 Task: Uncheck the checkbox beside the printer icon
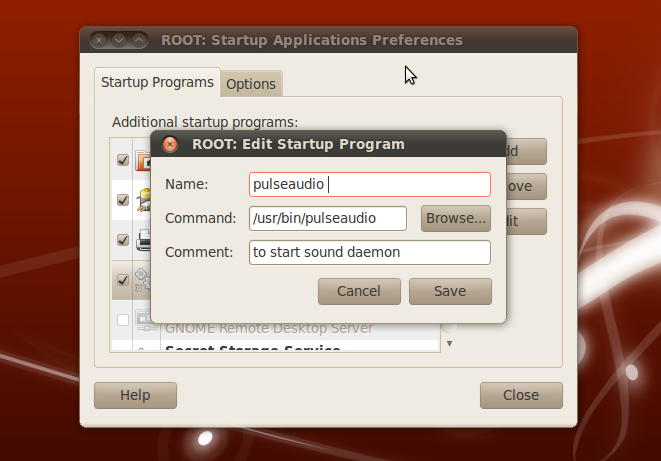tap(123, 240)
